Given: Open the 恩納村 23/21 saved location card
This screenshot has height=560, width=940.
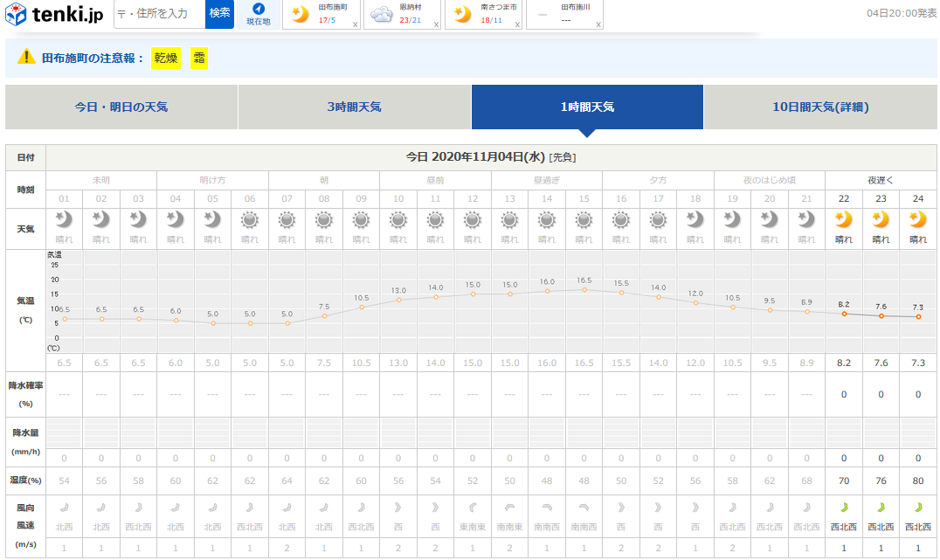Looking at the screenshot, I should (x=402, y=14).
